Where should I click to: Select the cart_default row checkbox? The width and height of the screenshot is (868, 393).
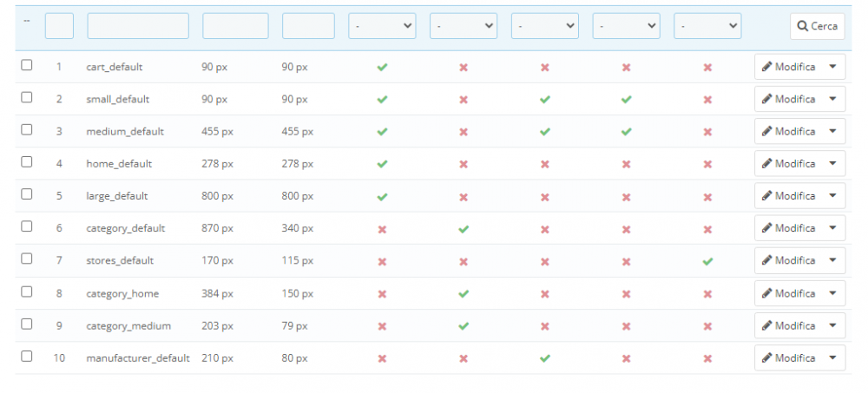pos(27,65)
